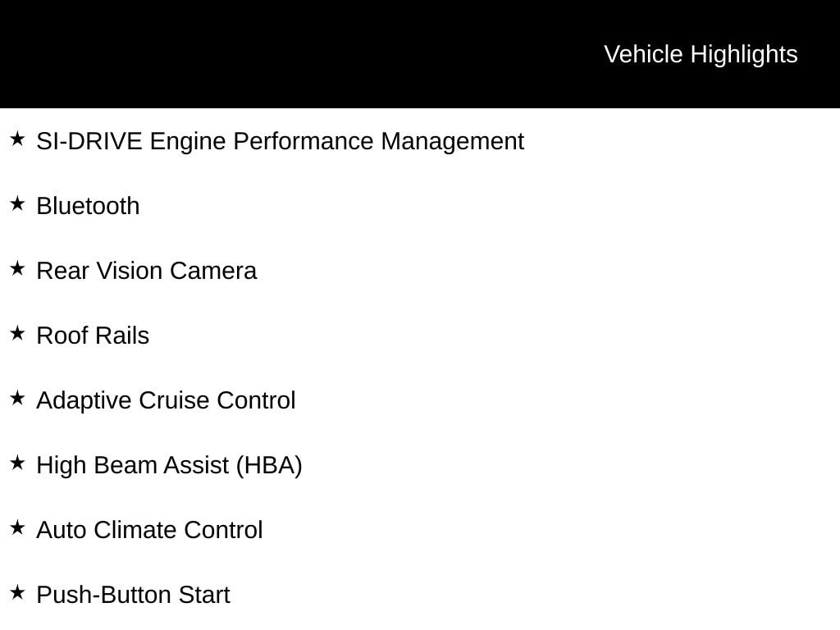Select the star bullet beside Rear Vision Camera
Image resolution: width=840 pixels, height=630 pixels.
click(x=17, y=269)
